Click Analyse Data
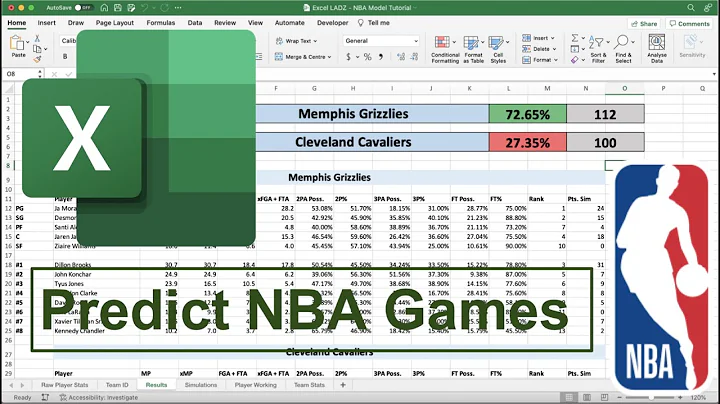 pyautogui.click(x=657, y=49)
